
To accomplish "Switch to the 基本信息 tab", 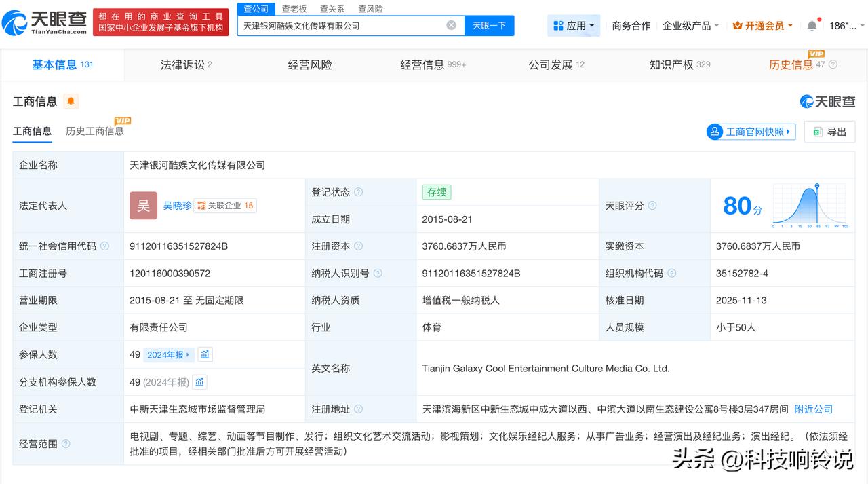I will click(62, 64).
